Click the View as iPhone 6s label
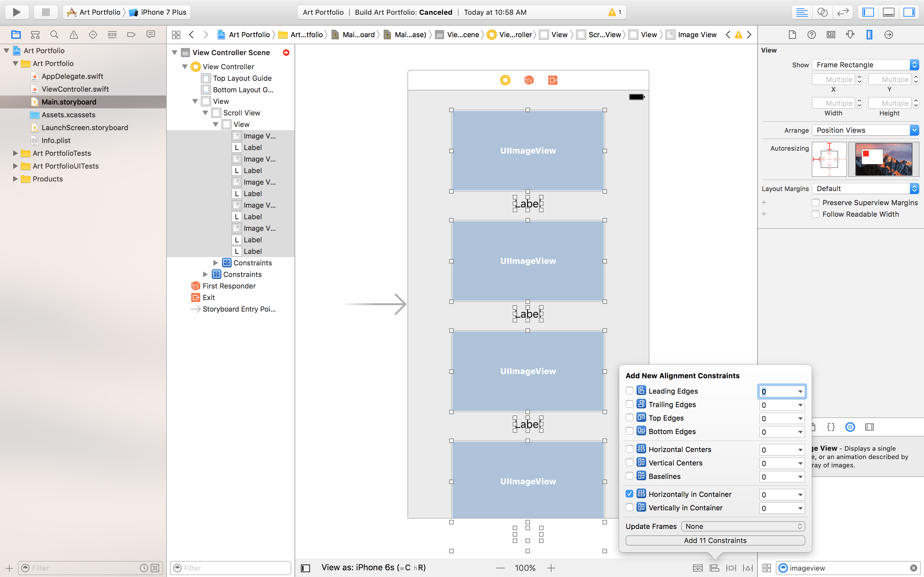Image resolution: width=924 pixels, height=577 pixels. [374, 568]
